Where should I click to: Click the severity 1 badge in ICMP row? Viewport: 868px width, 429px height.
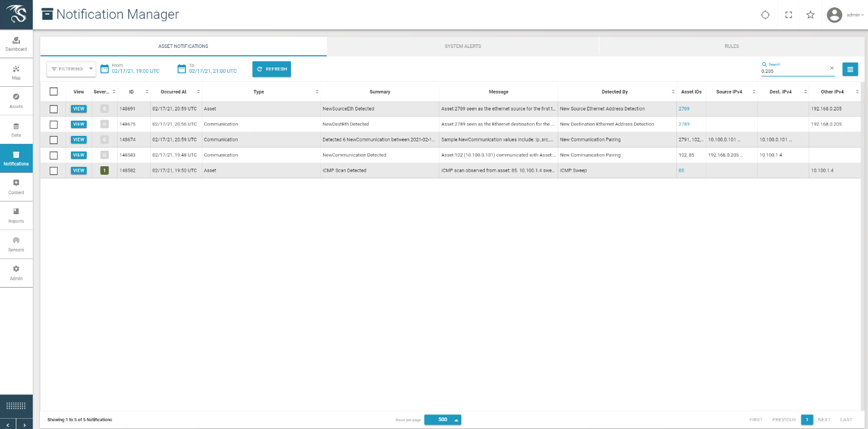(x=104, y=171)
